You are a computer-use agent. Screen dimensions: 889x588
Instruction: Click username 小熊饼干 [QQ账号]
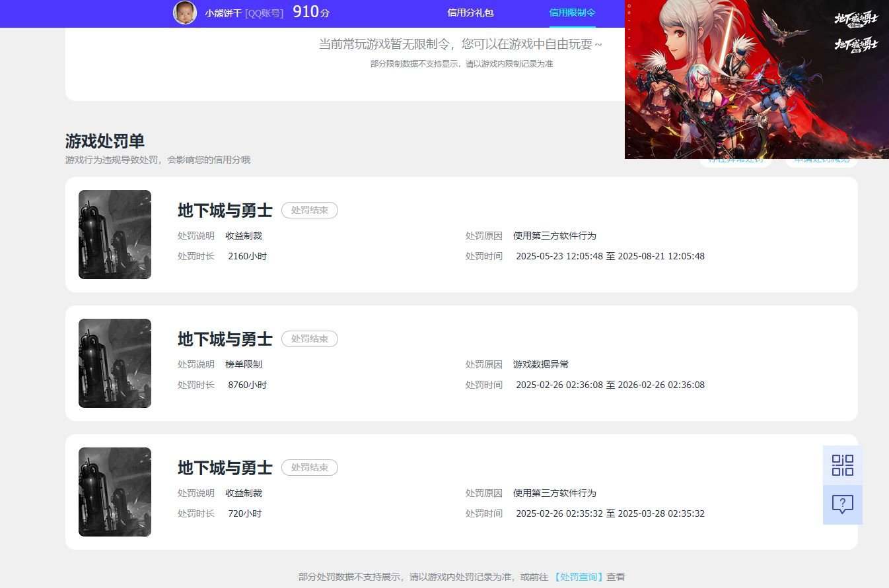pos(244,13)
